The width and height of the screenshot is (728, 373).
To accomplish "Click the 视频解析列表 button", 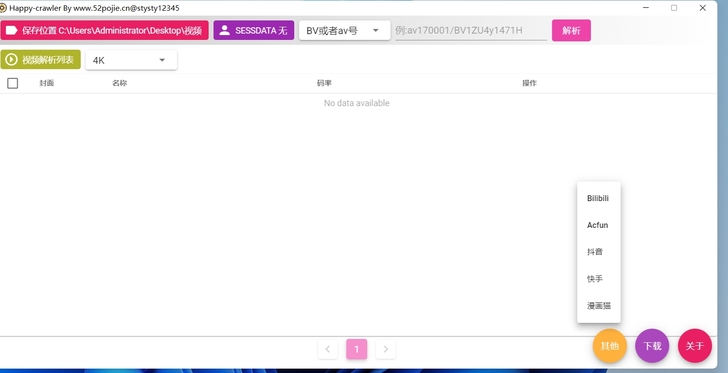I will click(x=40, y=59).
